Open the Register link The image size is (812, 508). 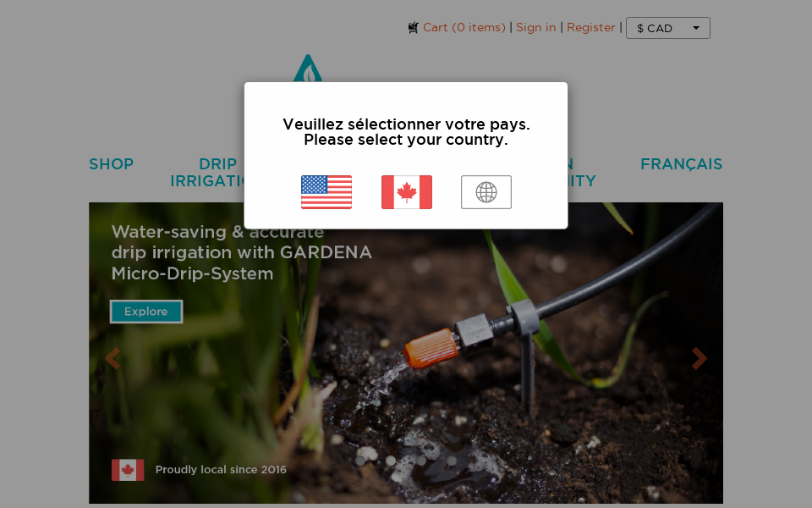[591, 27]
